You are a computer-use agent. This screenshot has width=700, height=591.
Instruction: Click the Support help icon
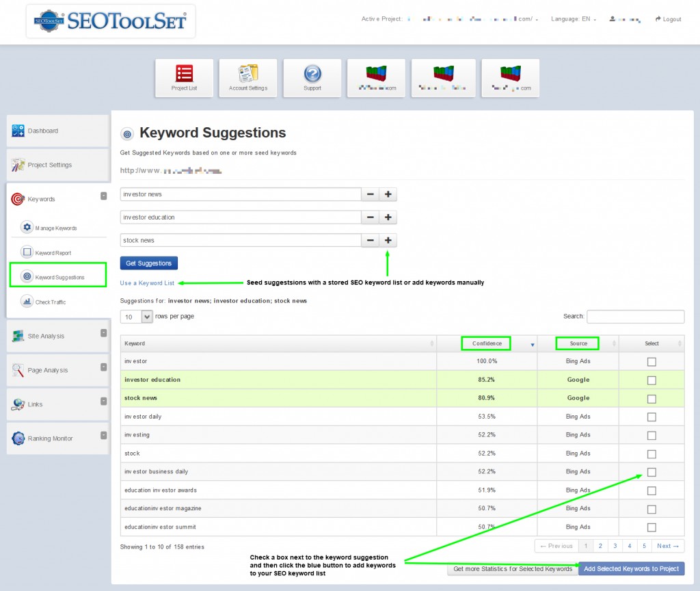[312, 74]
